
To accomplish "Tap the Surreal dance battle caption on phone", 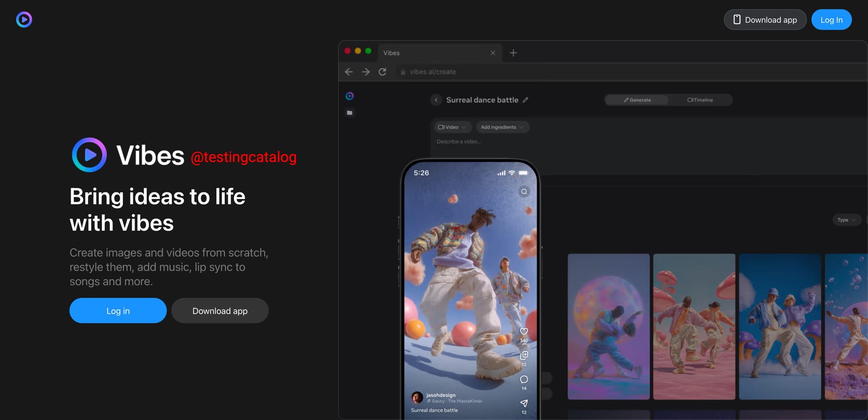I will (434, 410).
